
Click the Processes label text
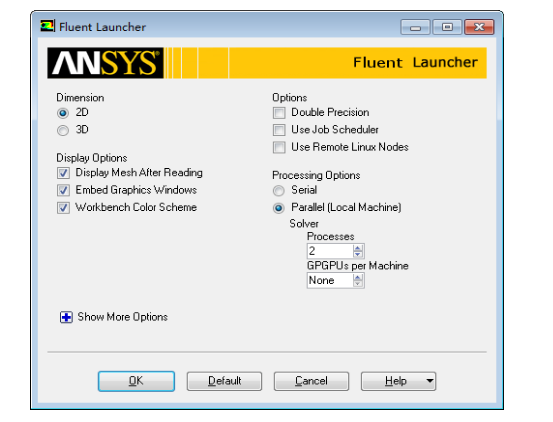coord(330,237)
